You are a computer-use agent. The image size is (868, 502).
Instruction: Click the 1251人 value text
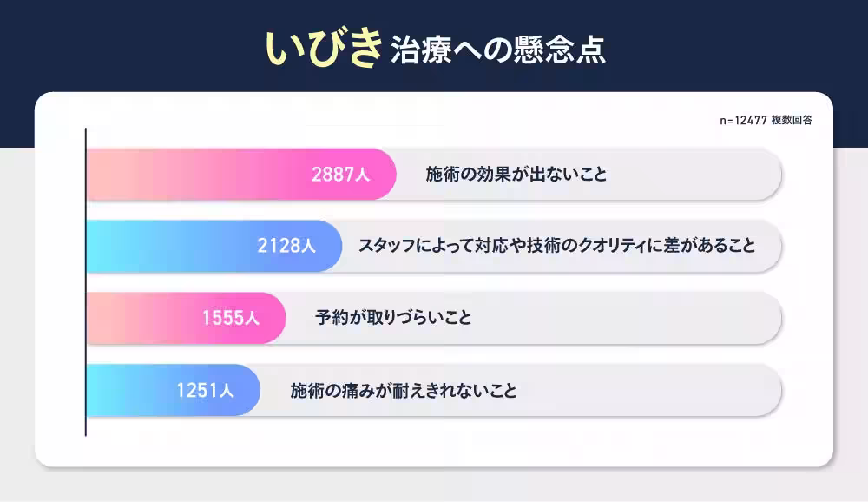(205, 391)
